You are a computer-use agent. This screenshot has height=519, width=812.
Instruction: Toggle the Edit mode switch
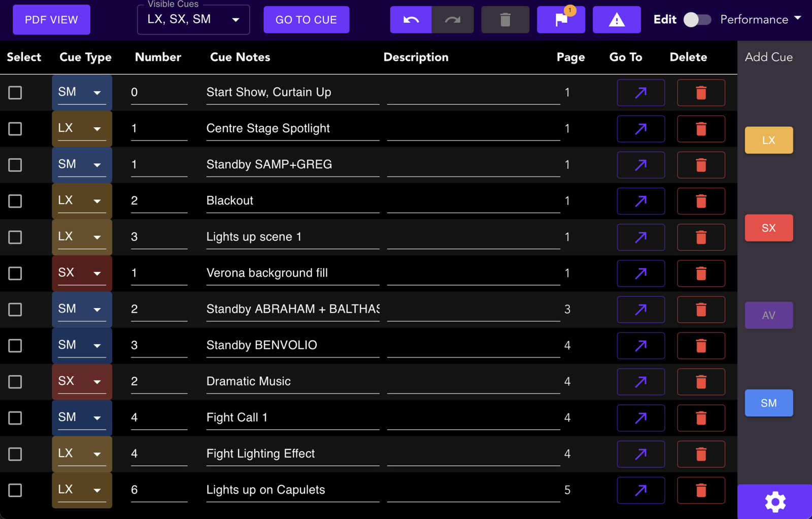point(697,20)
